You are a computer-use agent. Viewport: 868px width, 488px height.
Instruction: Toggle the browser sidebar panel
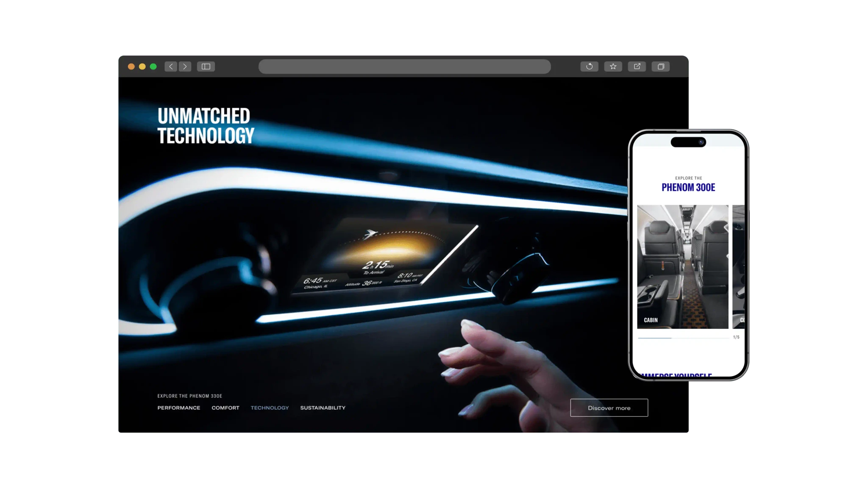tap(206, 67)
